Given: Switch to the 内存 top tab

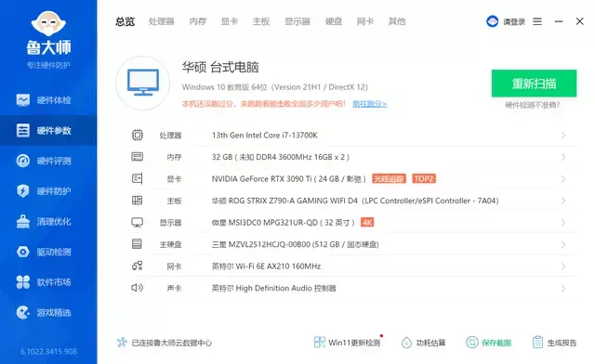Looking at the screenshot, I should (x=198, y=21).
